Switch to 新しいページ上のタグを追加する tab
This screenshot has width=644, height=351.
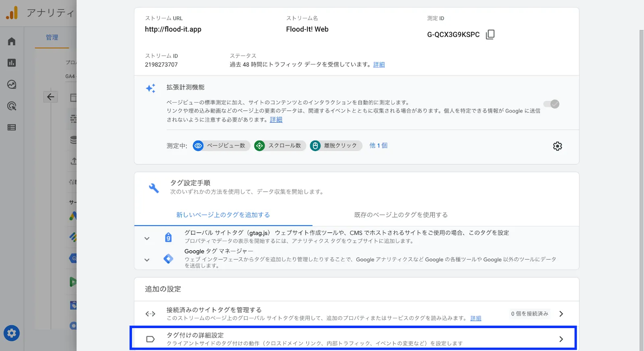pyautogui.click(x=223, y=215)
